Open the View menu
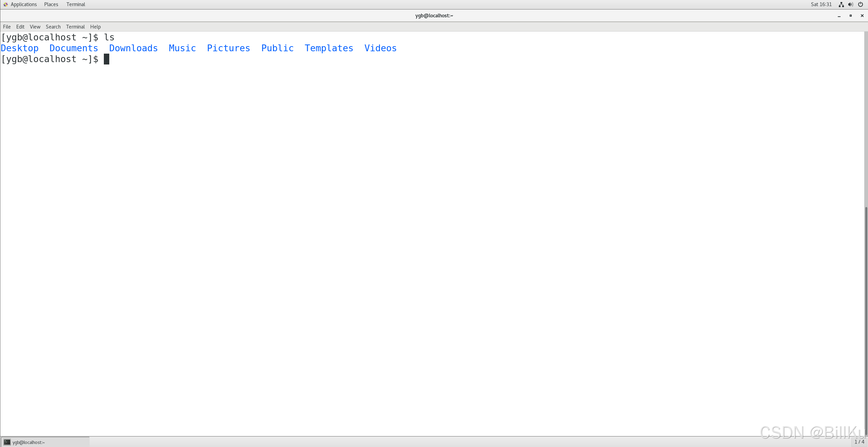 35,27
